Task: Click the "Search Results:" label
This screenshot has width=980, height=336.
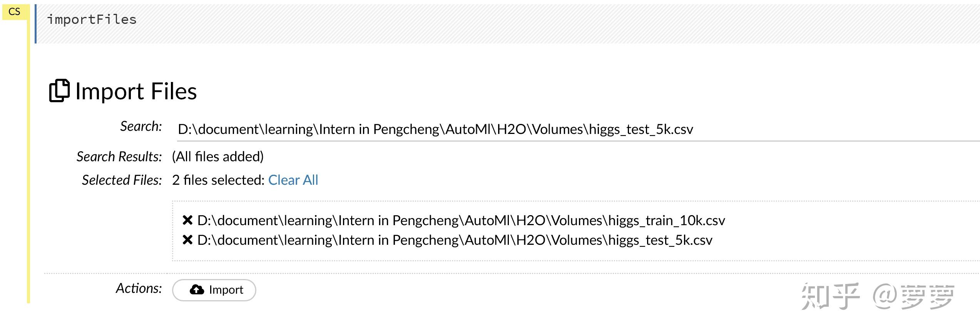Action: click(119, 157)
